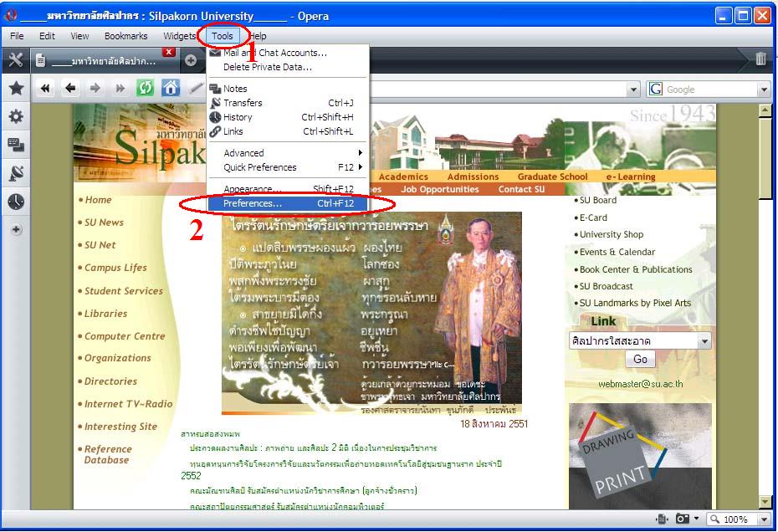778x532 pixels.
Task: Select Notes in the Tools menu
Action: 288,89
